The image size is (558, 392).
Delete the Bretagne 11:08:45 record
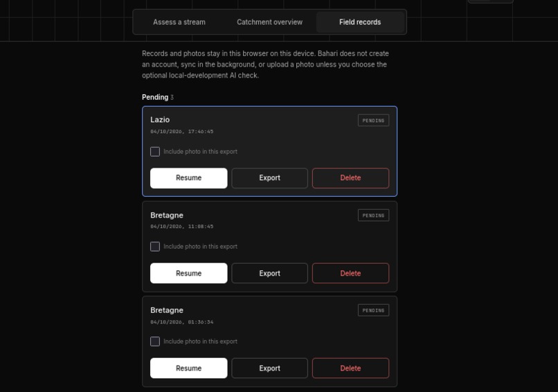350,273
